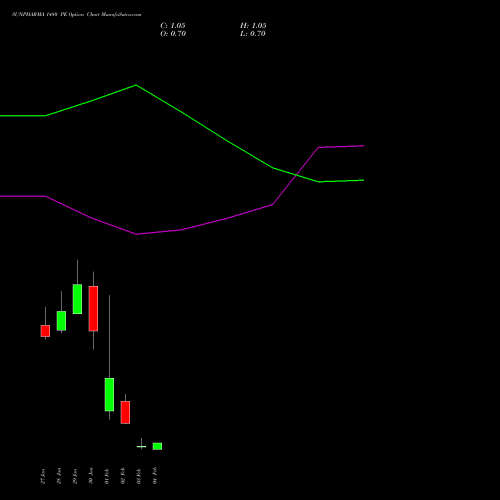The height and width of the screenshot is (500, 500).
Task: Click the crossover of green and purple lines
Action: click(x=296, y=174)
